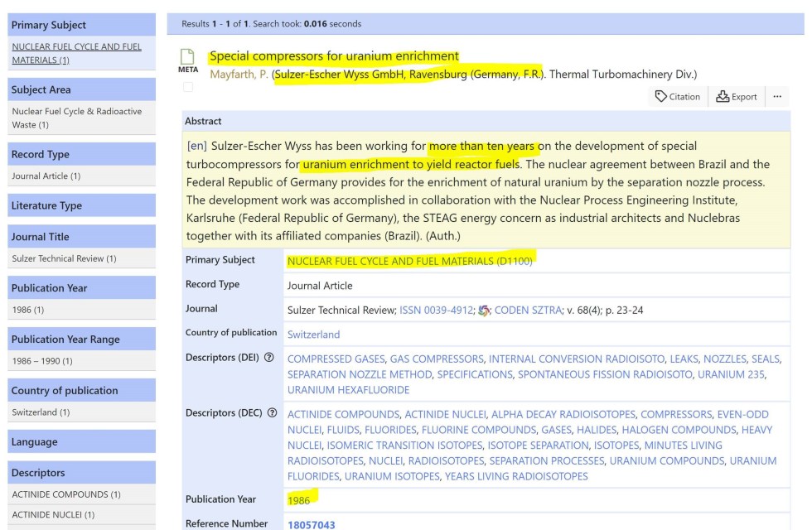Click publication year value 1986 in record
This screenshot has width=812, height=530.
[299, 500]
